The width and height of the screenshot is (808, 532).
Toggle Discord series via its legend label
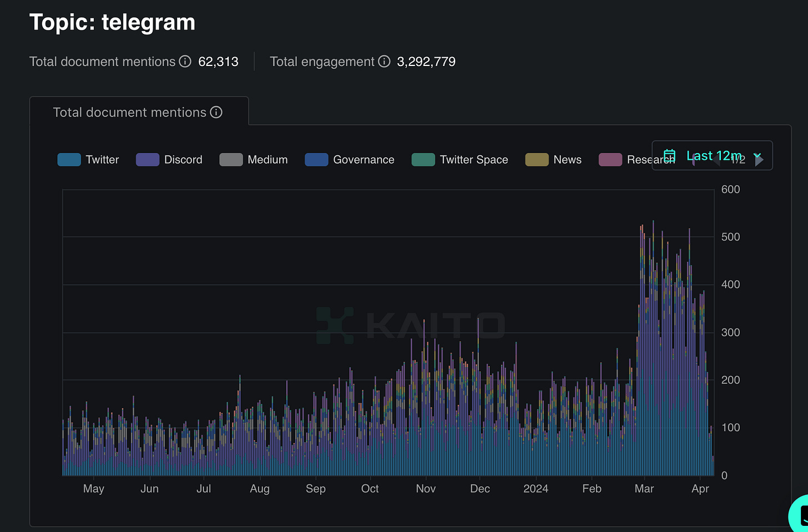183,160
